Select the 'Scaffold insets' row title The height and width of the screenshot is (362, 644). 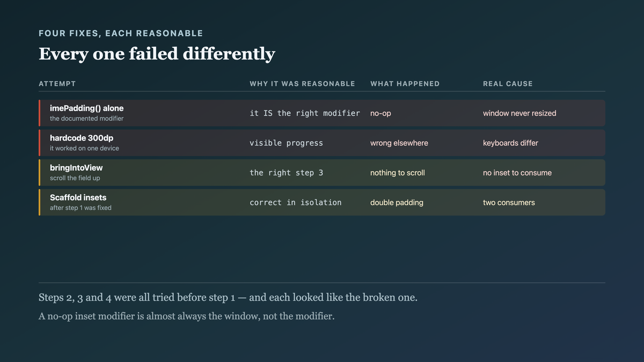[78, 197]
